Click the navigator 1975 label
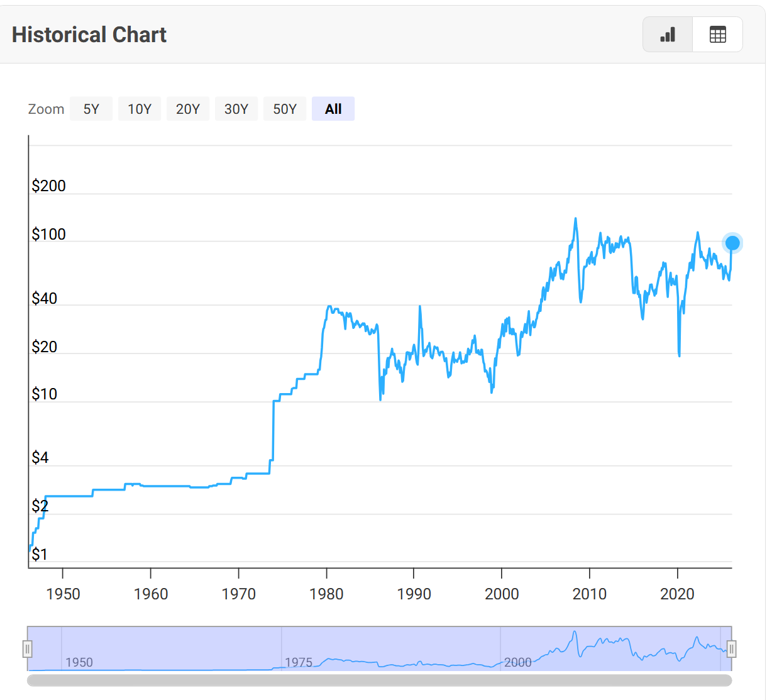This screenshot has height=700, width=772. [299, 662]
